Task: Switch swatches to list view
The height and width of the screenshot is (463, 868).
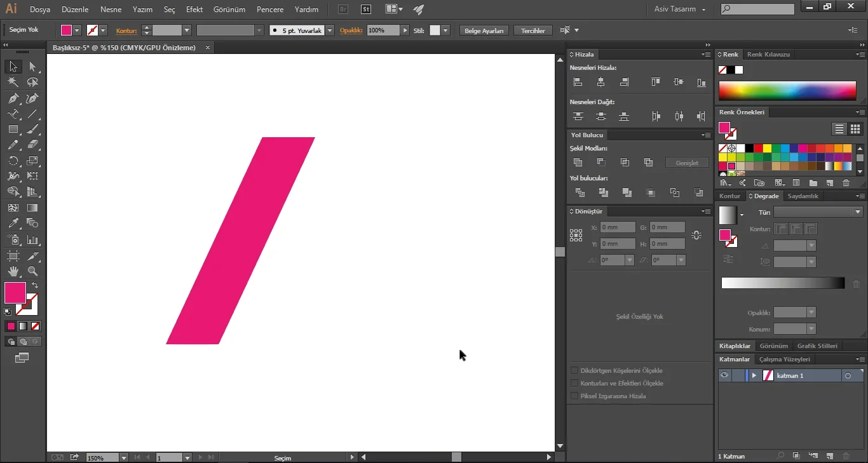Action: [839, 129]
